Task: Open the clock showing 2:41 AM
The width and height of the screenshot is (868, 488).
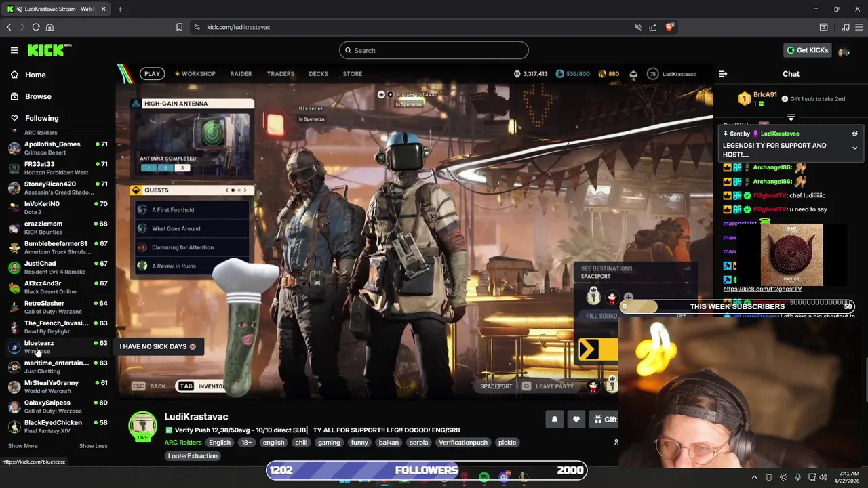Action: click(848, 477)
